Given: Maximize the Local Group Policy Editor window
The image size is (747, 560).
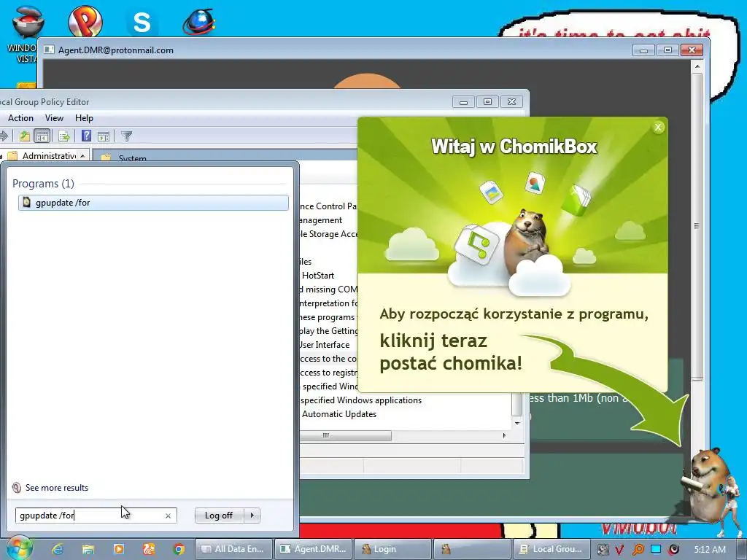Looking at the screenshot, I should pos(487,101).
